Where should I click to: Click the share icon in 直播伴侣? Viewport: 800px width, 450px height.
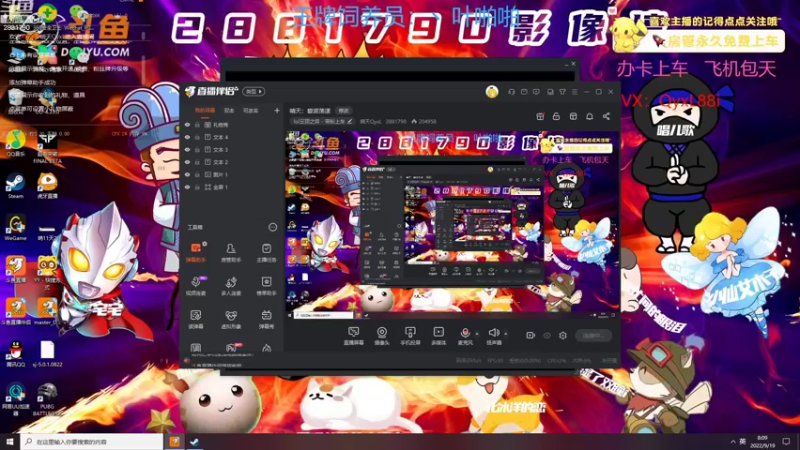[x=606, y=116]
